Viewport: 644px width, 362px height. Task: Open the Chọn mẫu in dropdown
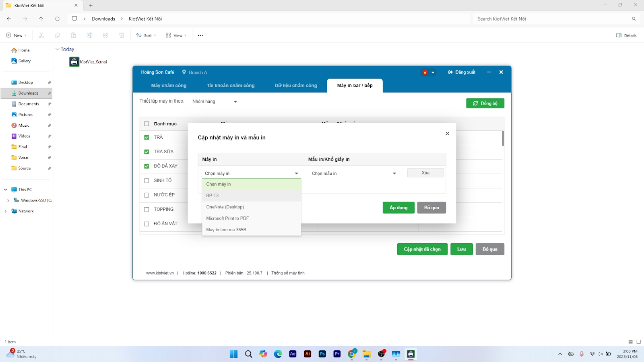[354, 173]
